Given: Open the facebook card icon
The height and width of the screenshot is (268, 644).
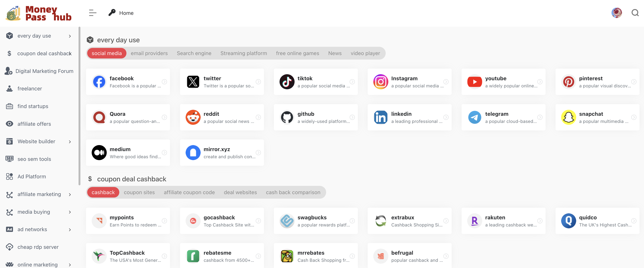Looking at the screenshot, I should click(x=99, y=82).
